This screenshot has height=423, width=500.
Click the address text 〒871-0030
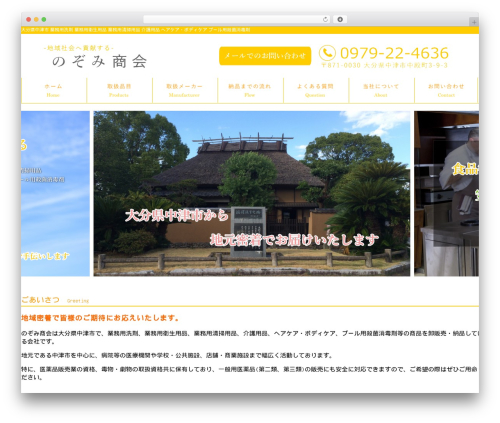click(384, 65)
